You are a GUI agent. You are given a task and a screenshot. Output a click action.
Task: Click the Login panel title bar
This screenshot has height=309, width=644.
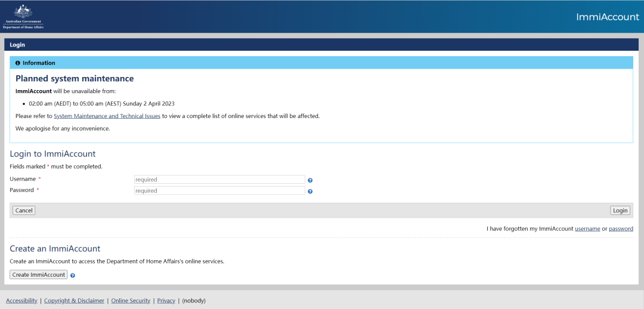[321, 44]
